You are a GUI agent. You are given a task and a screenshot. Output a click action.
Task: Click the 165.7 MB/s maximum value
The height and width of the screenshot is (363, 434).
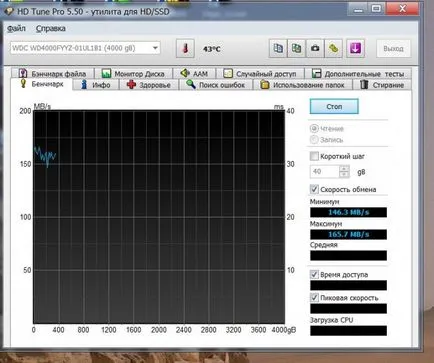click(x=348, y=234)
